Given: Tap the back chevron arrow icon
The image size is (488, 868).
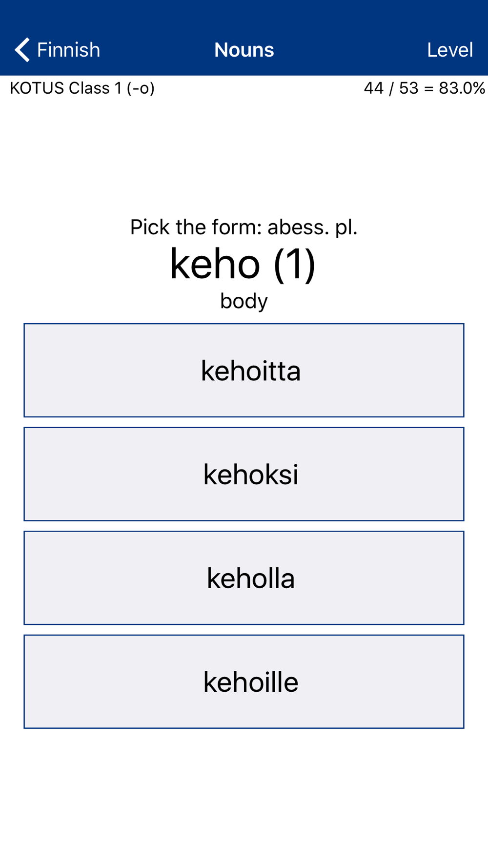Looking at the screenshot, I should (x=22, y=50).
